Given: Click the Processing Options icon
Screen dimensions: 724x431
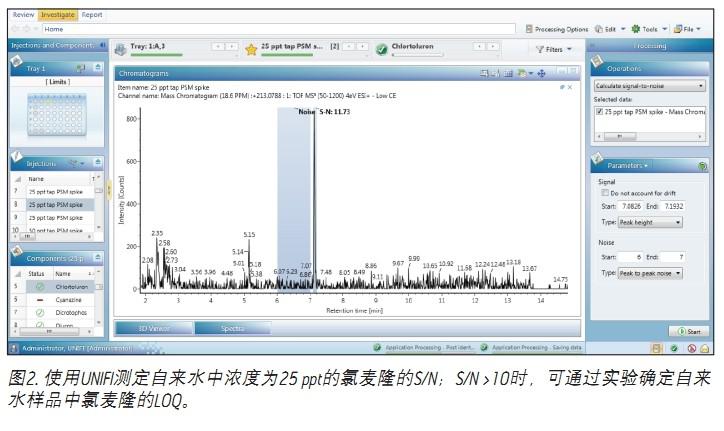Looking at the screenshot, I should (530, 29).
